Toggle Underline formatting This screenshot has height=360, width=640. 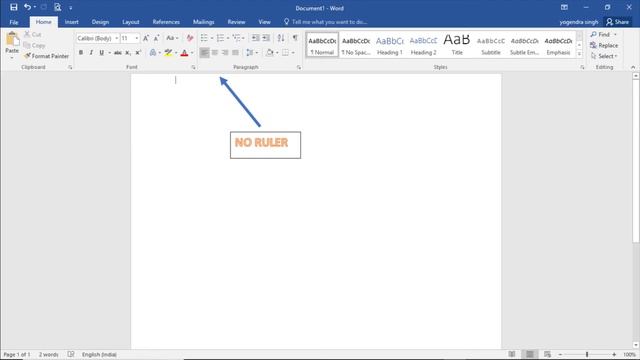pos(101,53)
